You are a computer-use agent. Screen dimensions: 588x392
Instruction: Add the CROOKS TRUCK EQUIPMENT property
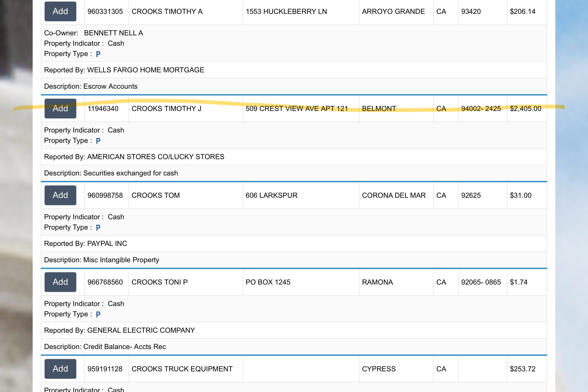(60, 369)
